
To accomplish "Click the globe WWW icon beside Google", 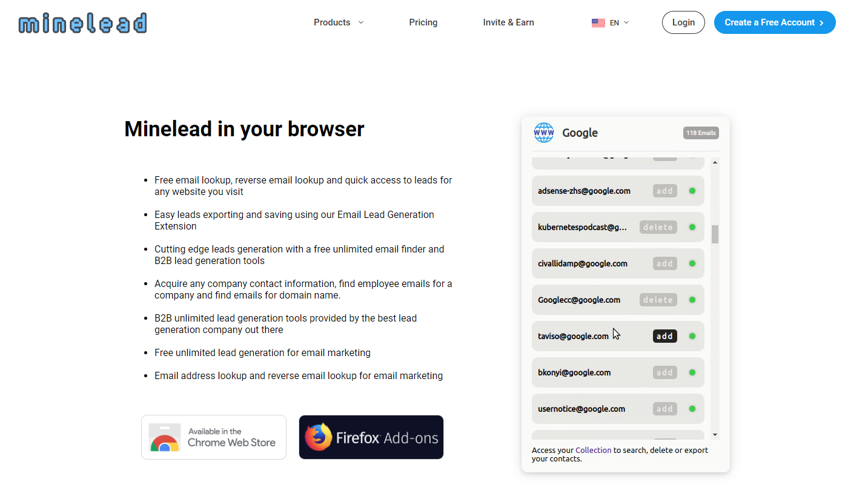I will [544, 133].
